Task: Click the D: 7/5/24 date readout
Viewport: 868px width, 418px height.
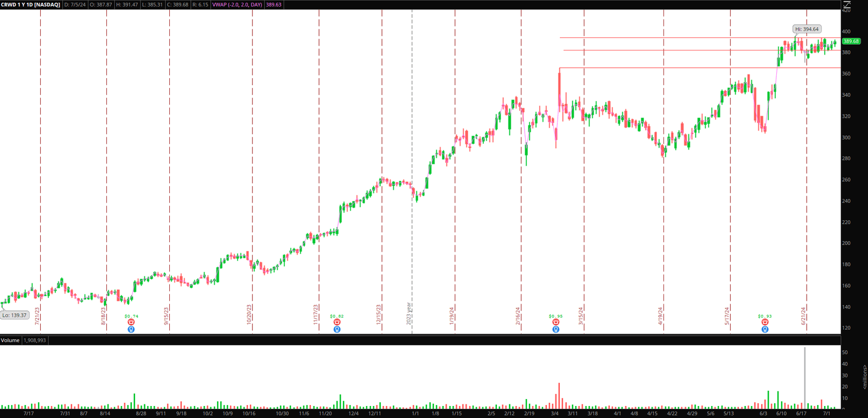Action: click(75, 4)
